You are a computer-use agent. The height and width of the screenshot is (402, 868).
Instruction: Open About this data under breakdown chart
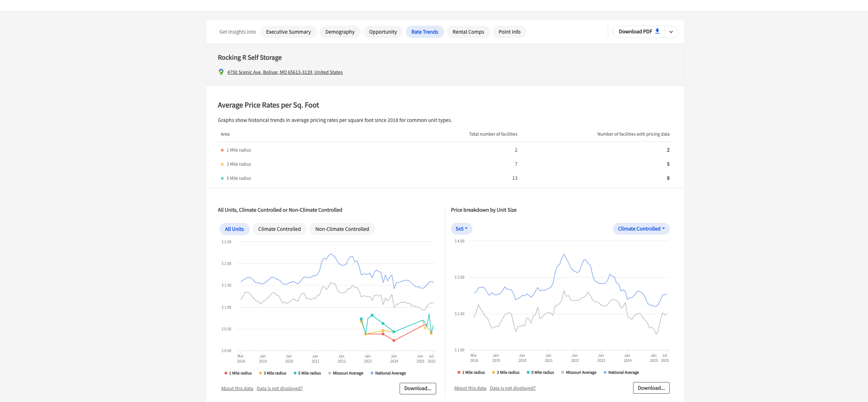coord(470,388)
